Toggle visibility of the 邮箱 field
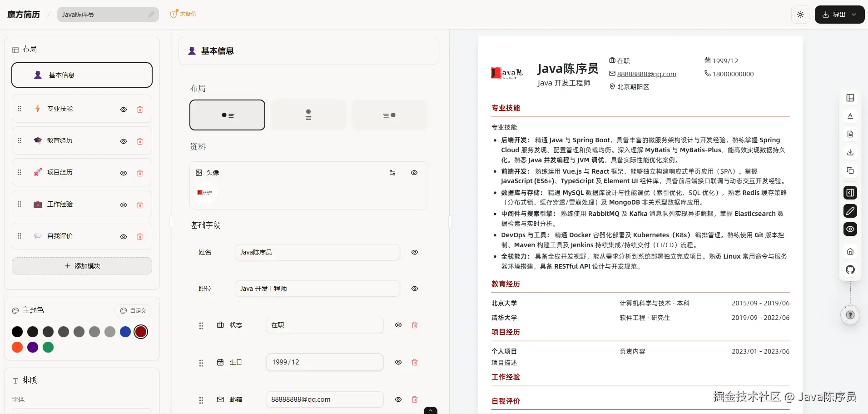The image size is (868, 414). point(398,399)
